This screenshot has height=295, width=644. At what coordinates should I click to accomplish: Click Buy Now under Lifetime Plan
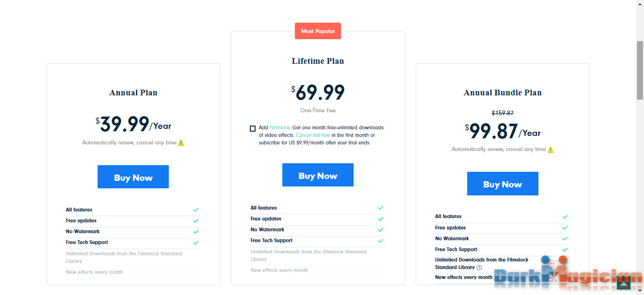point(318,175)
